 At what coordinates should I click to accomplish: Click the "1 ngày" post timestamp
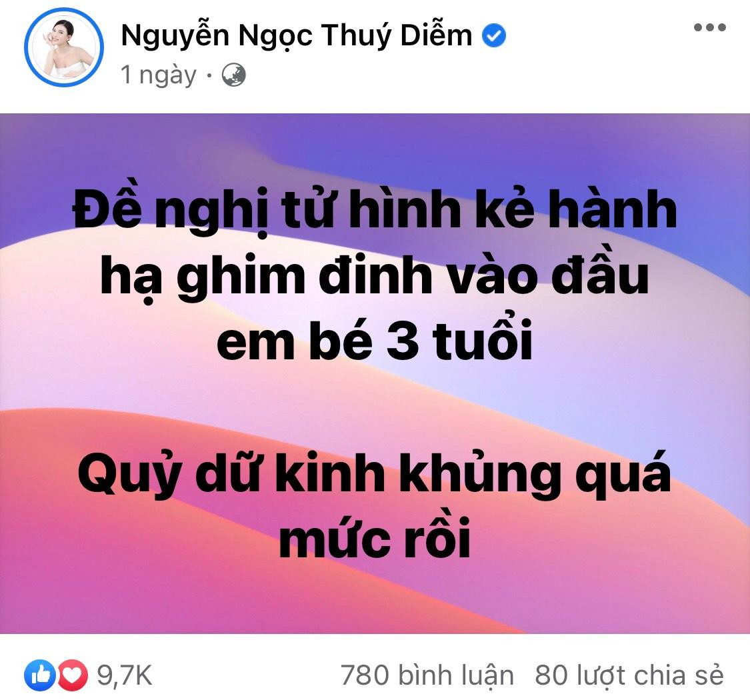point(158,75)
